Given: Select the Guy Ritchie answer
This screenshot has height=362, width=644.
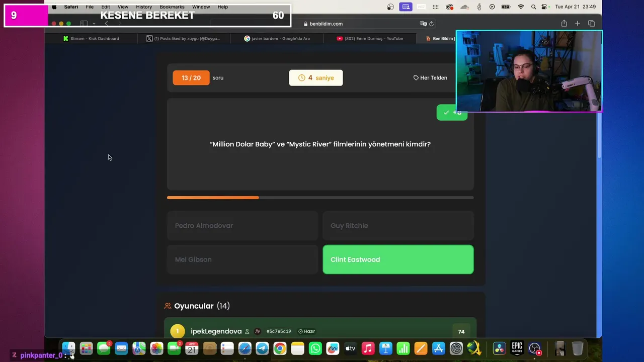Looking at the screenshot, I should pyautogui.click(x=398, y=226).
